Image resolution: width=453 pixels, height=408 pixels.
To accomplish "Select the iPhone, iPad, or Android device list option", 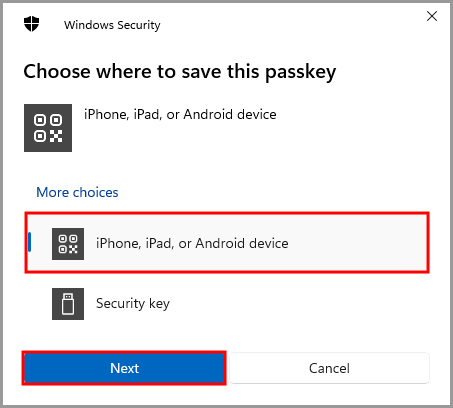I will click(x=227, y=243).
